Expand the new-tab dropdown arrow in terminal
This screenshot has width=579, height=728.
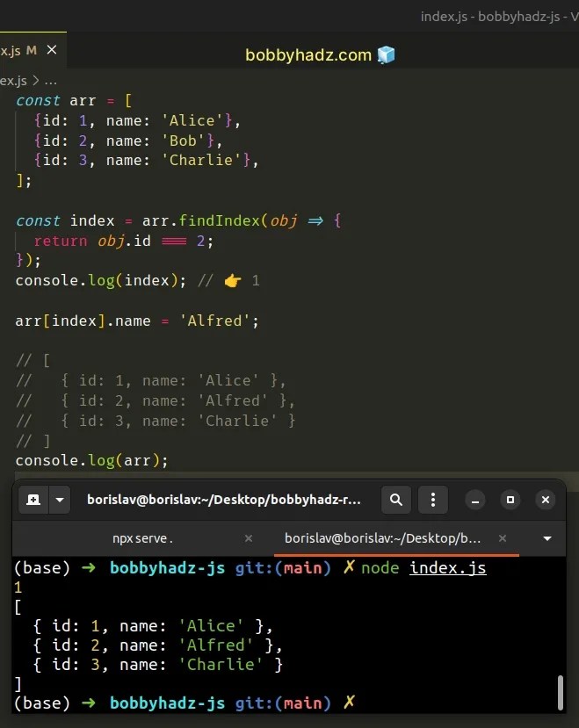pyautogui.click(x=60, y=500)
